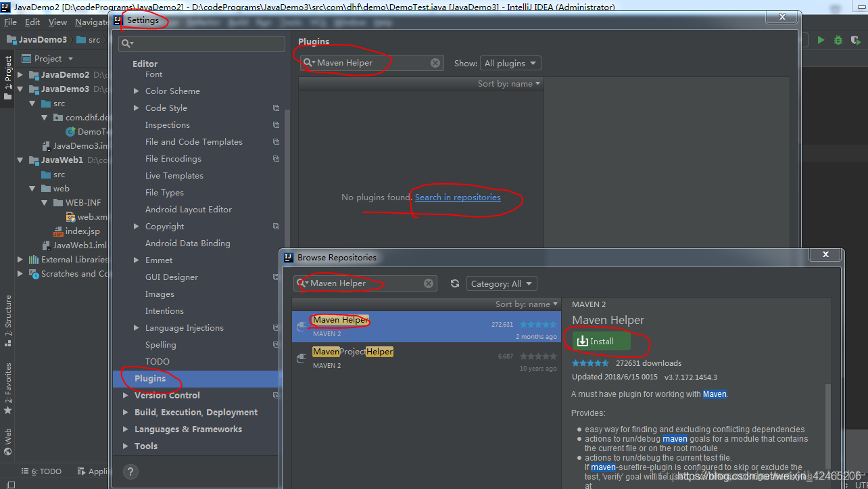Expand the JavaDemo2 project node
Viewport: 868px width, 489px height.
click(20, 75)
